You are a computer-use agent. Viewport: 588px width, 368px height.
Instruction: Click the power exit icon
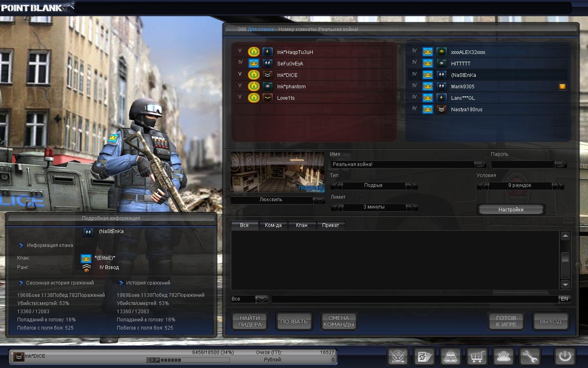click(x=565, y=356)
